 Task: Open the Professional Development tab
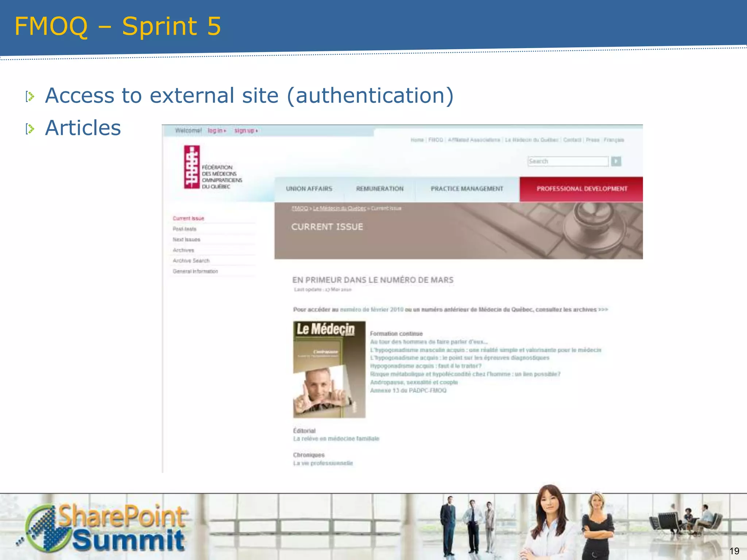(x=581, y=189)
